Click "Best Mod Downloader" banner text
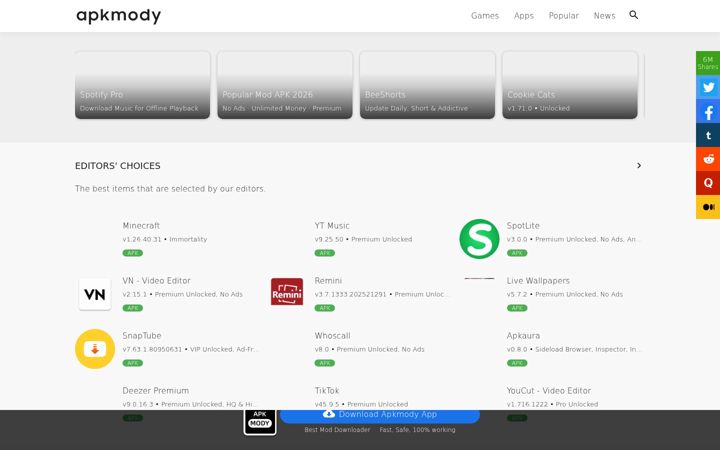Viewport: 720px width, 450px height. click(337, 430)
